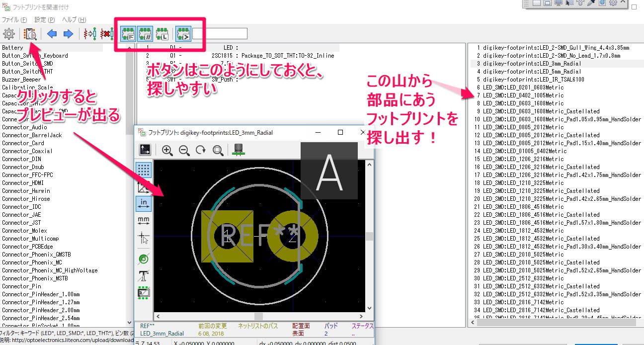The width and height of the screenshot is (644, 345).
Task: Click the footprint name filter field
Action: point(220,34)
